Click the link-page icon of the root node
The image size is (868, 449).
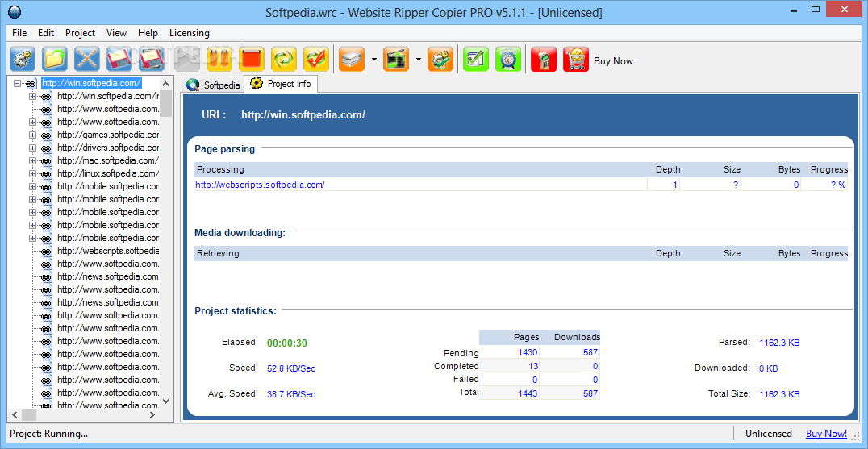coord(31,84)
